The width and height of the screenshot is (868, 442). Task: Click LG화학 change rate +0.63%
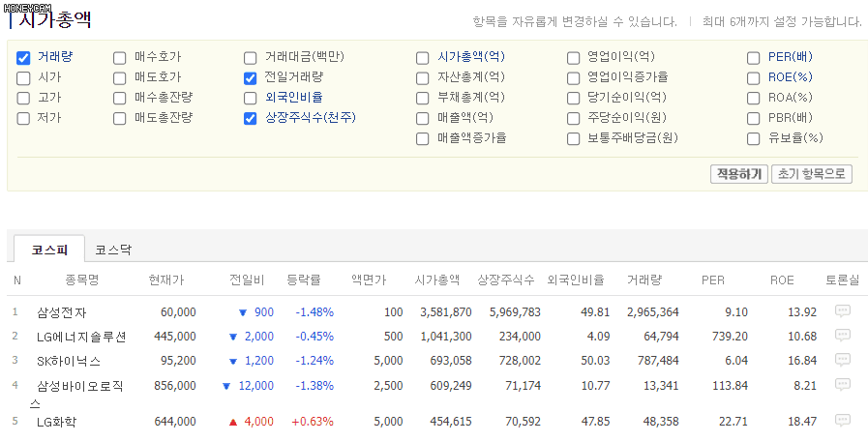(313, 422)
